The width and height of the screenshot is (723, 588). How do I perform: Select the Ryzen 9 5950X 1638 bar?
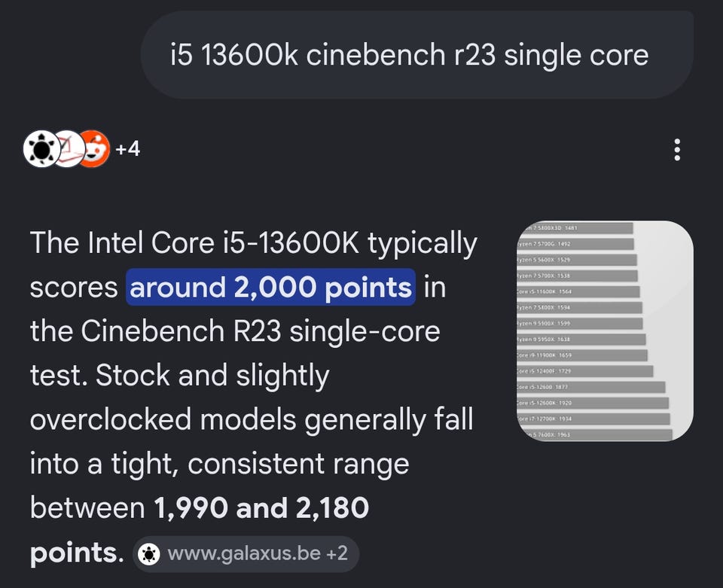point(581,339)
